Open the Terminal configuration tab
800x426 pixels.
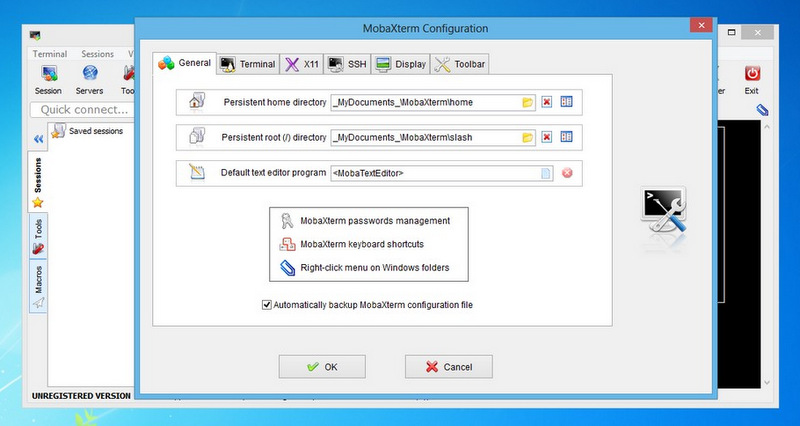(248, 64)
